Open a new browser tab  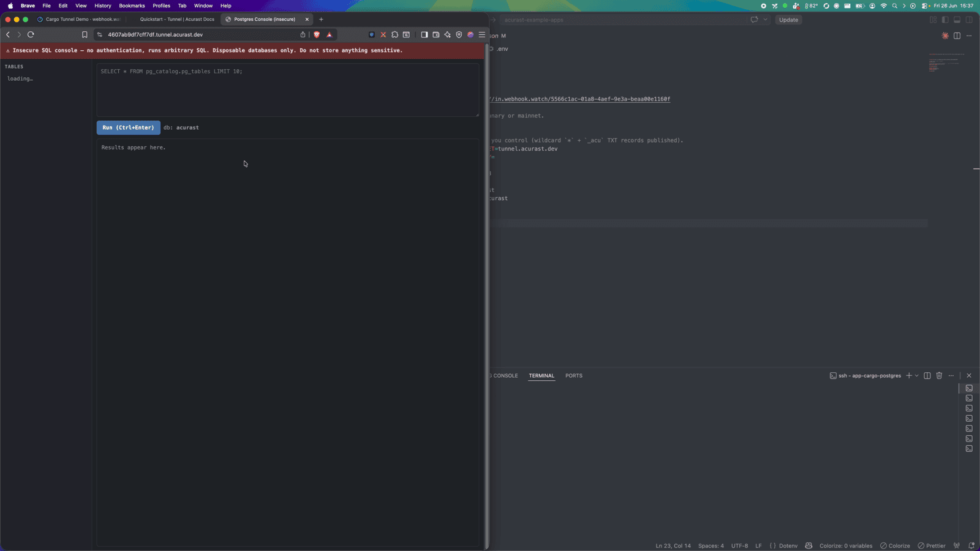pyautogui.click(x=321, y=19)
